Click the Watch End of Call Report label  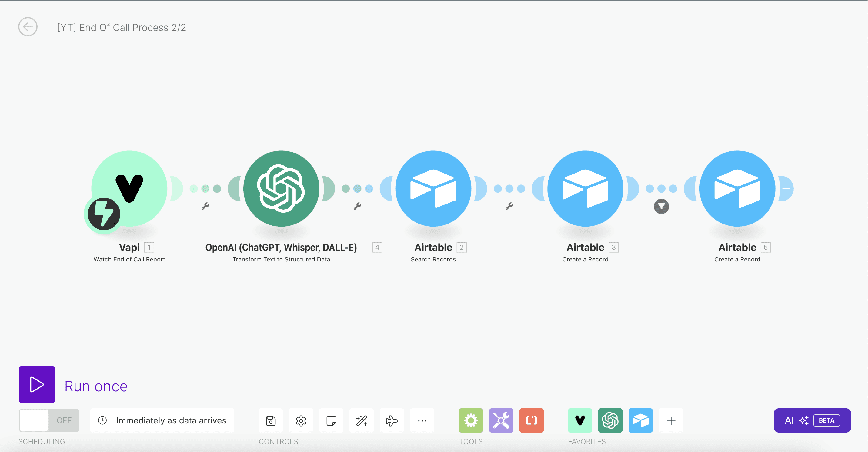[129, 259]
